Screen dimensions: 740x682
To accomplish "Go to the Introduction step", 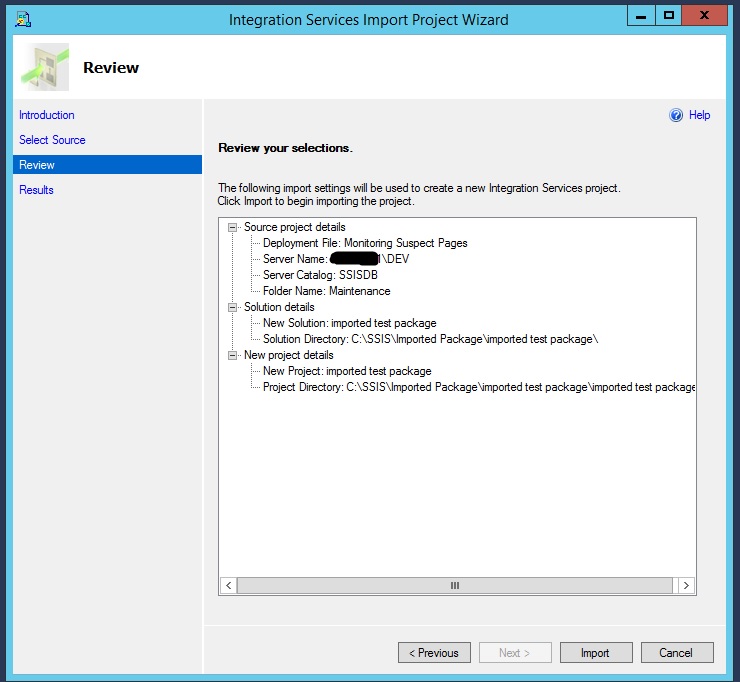I will pyautogui.click(x=47, y=115).
